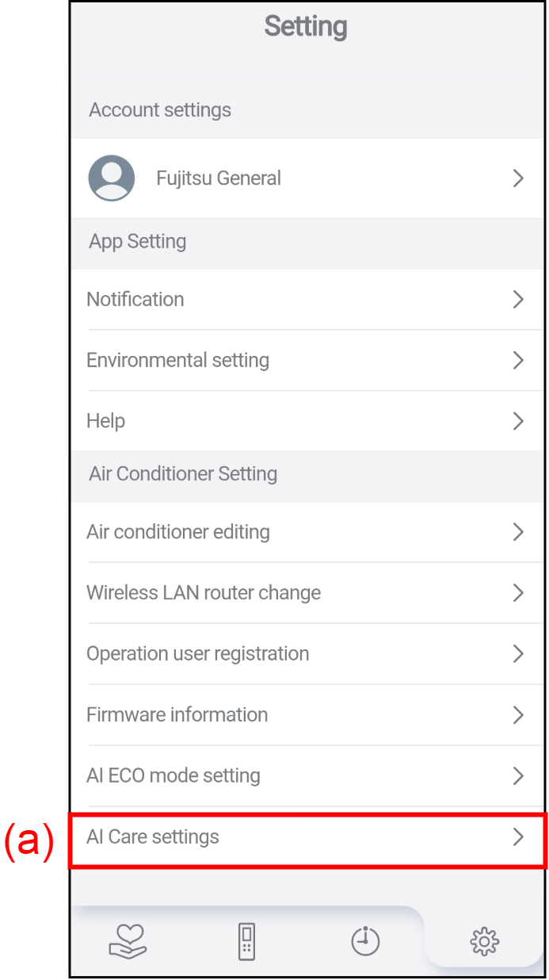The height and width of the screenshot is (980, 549).
Task: Click the chevron beside Help
Action: (518, 421)
